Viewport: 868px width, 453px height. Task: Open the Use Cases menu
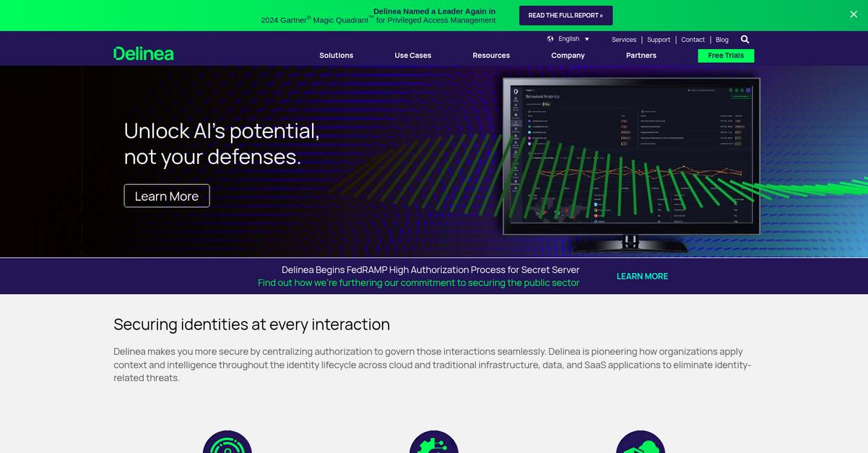tap(413, 56)
